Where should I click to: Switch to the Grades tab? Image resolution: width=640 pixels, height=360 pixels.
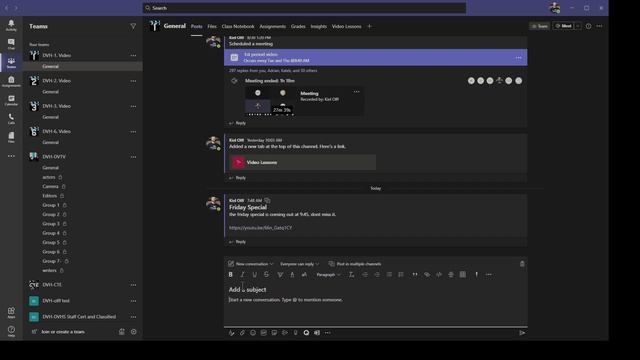[x=298, y=27]
